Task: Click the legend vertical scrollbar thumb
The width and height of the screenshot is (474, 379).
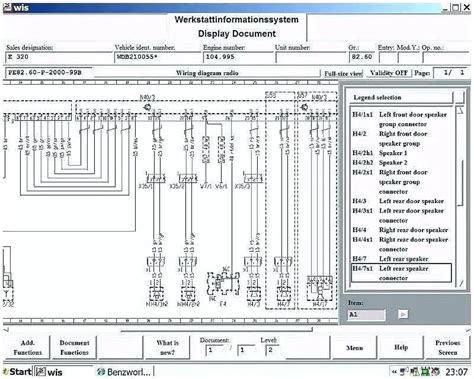Action: 461,183
